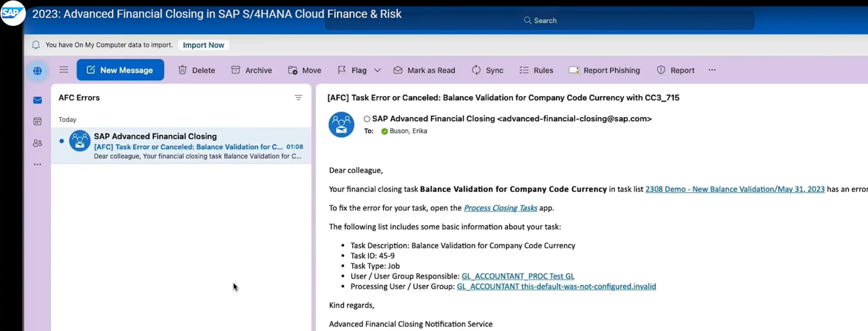Open People view in sidebar
868x331 pixels.
click(37, 143)
